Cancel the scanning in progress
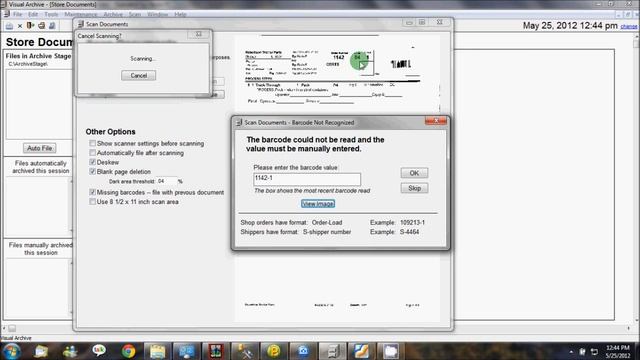The height and width of the screenshot is (360, 640). 138,76
